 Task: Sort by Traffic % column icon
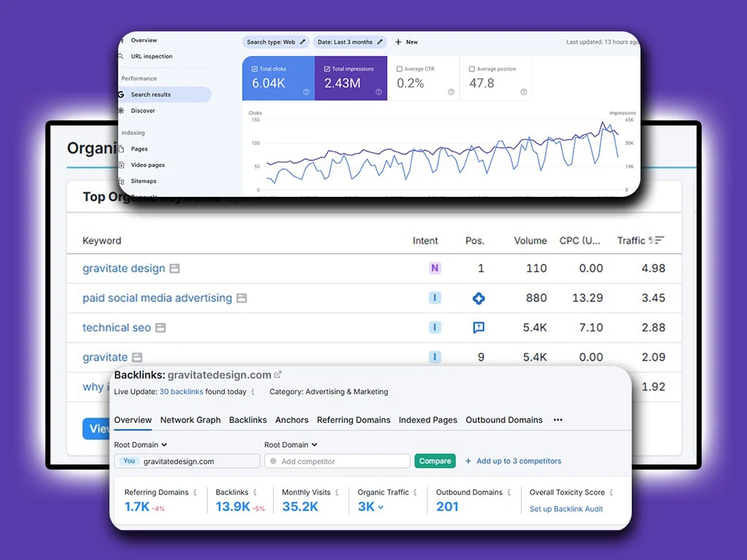click(x=659, y=240)
